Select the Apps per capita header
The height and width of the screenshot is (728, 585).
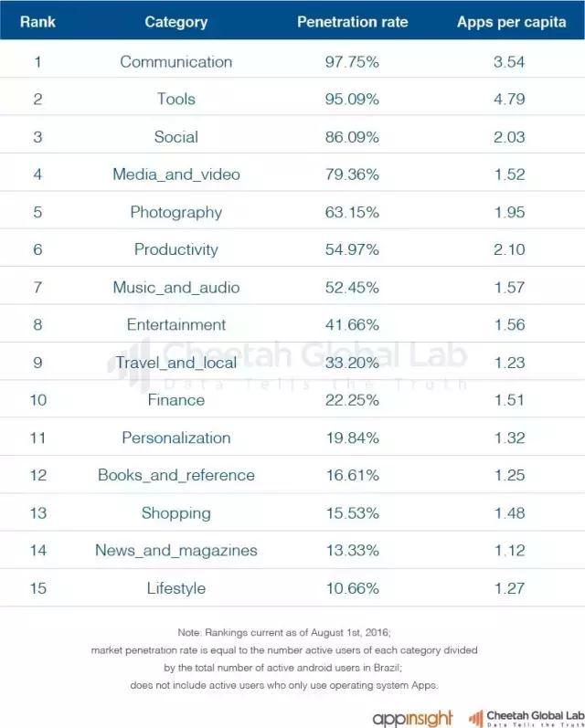[511, 22]
